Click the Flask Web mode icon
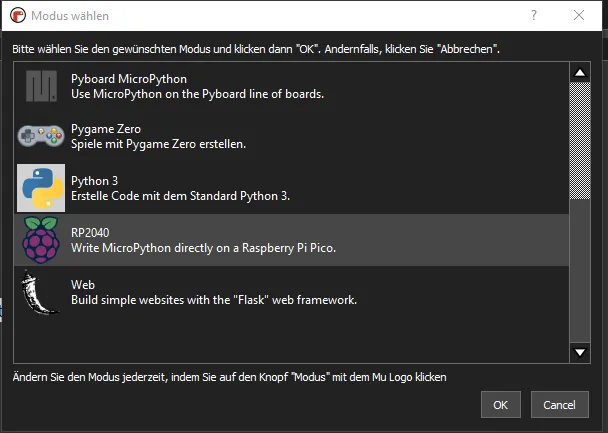 [x=41, y=292]
